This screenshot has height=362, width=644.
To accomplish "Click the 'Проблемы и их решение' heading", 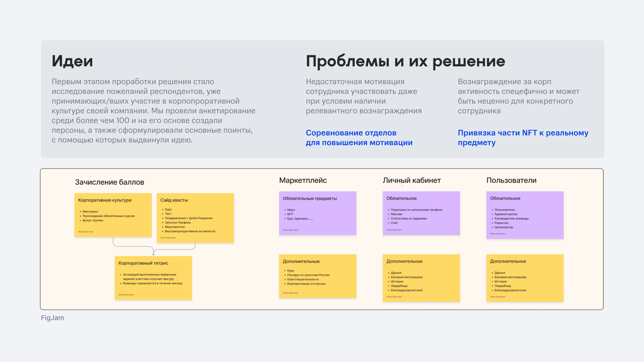I will (405, 61).
